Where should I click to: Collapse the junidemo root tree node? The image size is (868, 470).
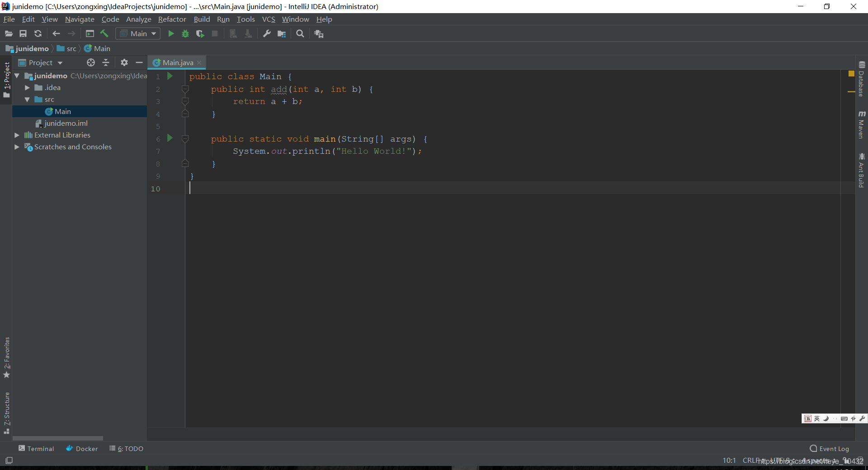(17, 76)
